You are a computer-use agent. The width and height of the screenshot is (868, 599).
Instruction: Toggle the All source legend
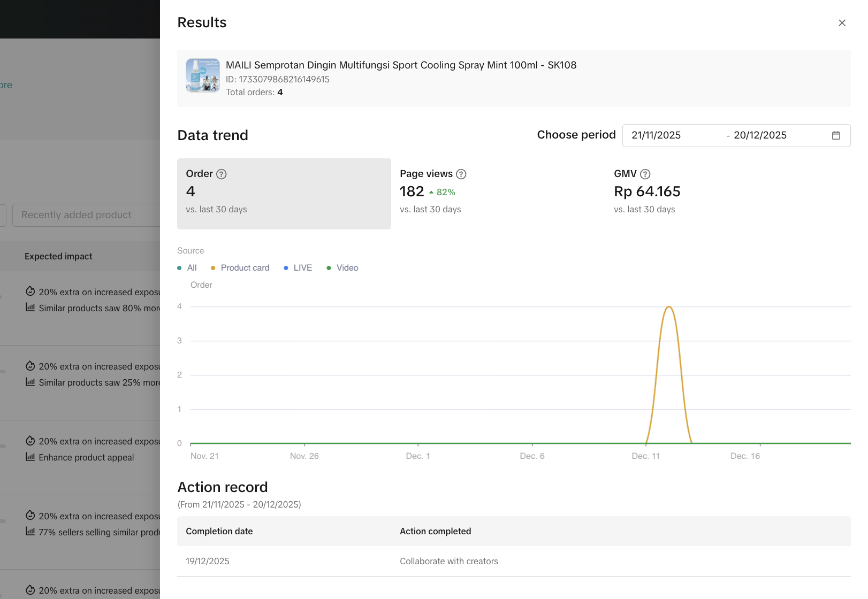point(187,268)
